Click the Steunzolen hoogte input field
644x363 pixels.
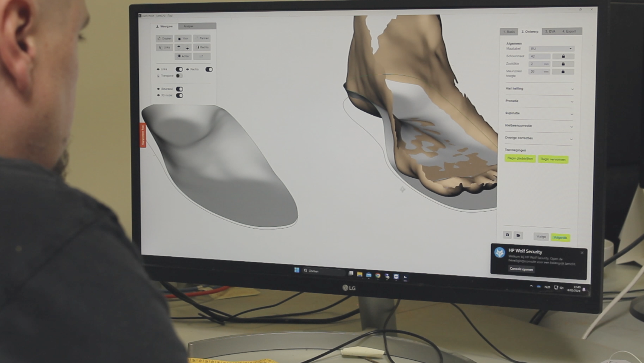[539, 72]
